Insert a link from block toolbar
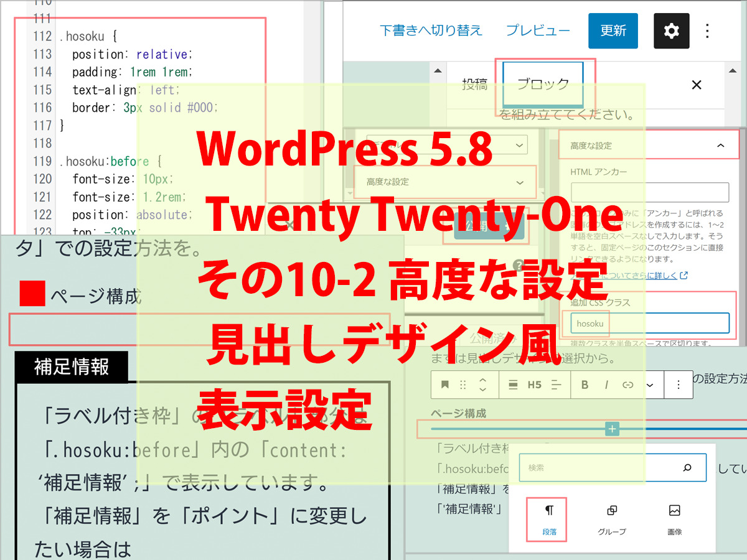The image size is (747, 560). [x=627, y=385]
